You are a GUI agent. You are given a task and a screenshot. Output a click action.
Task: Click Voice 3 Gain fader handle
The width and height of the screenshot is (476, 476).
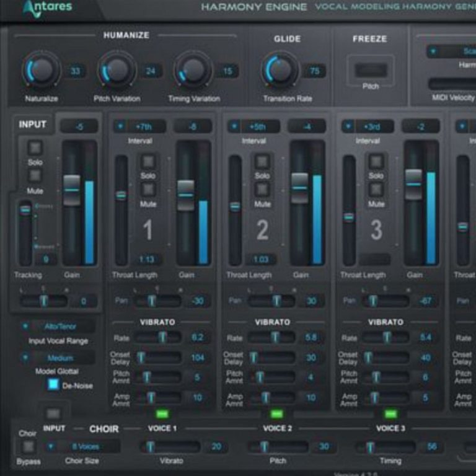(413, 184)
